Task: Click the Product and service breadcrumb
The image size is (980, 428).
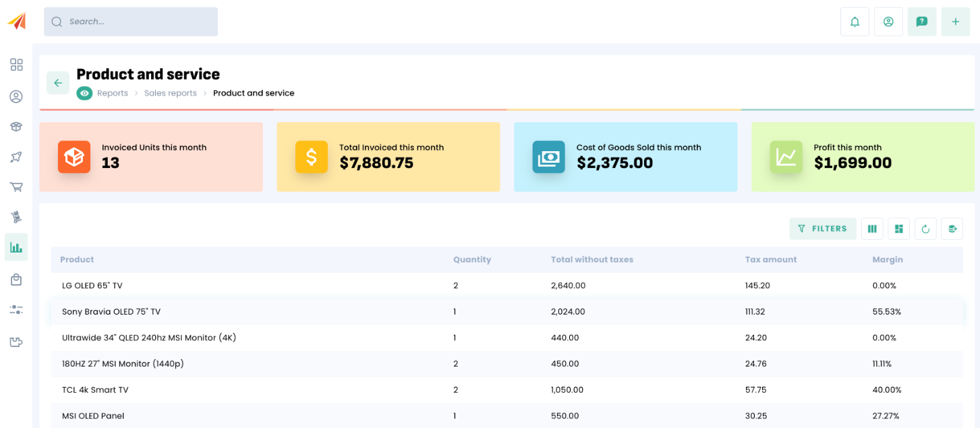Action: tap(254, 93)
